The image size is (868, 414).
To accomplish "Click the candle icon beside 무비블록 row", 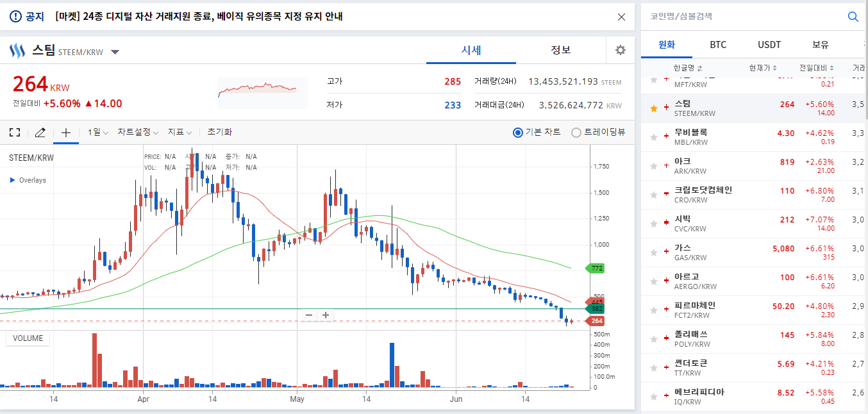I will (x=666, y=137).
